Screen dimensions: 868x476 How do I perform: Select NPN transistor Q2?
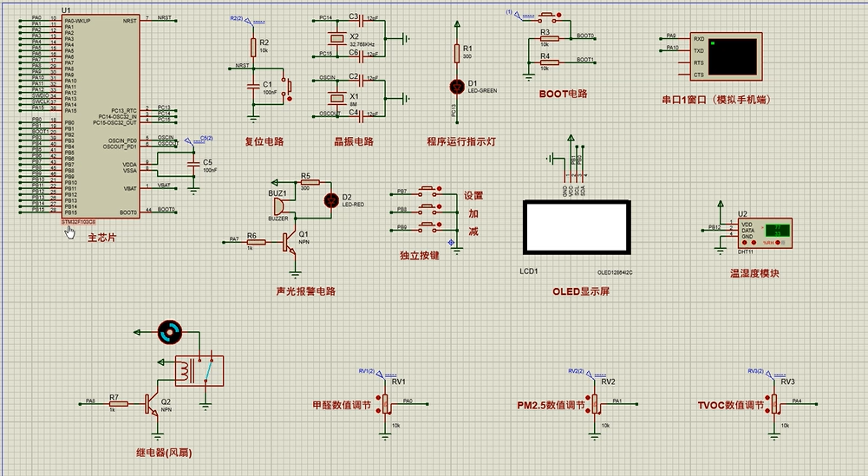152,404
